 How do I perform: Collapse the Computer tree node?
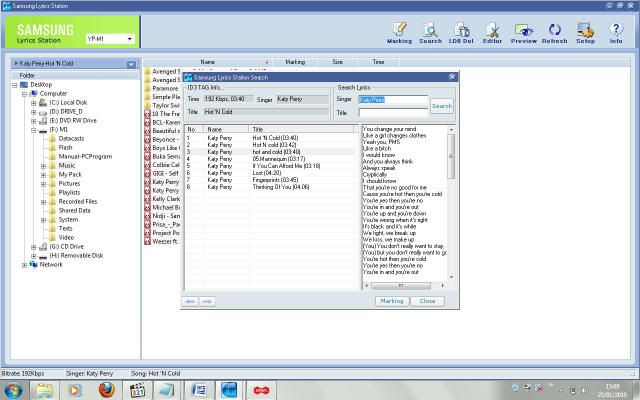[24, 94]
